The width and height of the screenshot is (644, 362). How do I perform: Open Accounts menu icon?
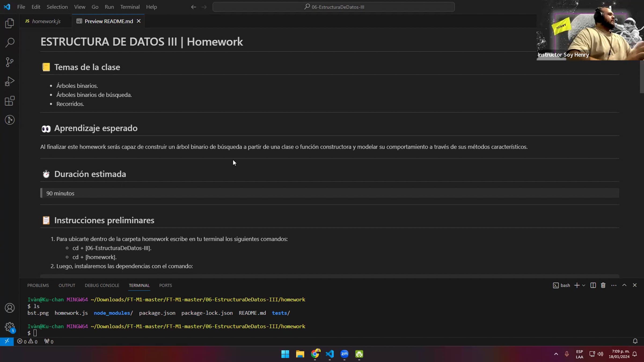click(10, 308)
